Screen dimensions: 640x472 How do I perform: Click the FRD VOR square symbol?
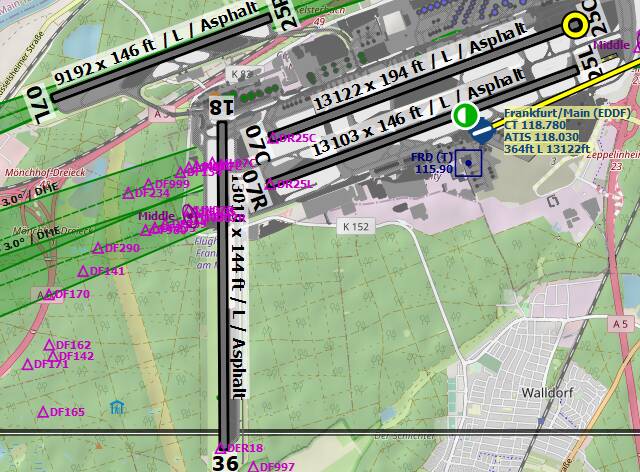coord(467,162)
